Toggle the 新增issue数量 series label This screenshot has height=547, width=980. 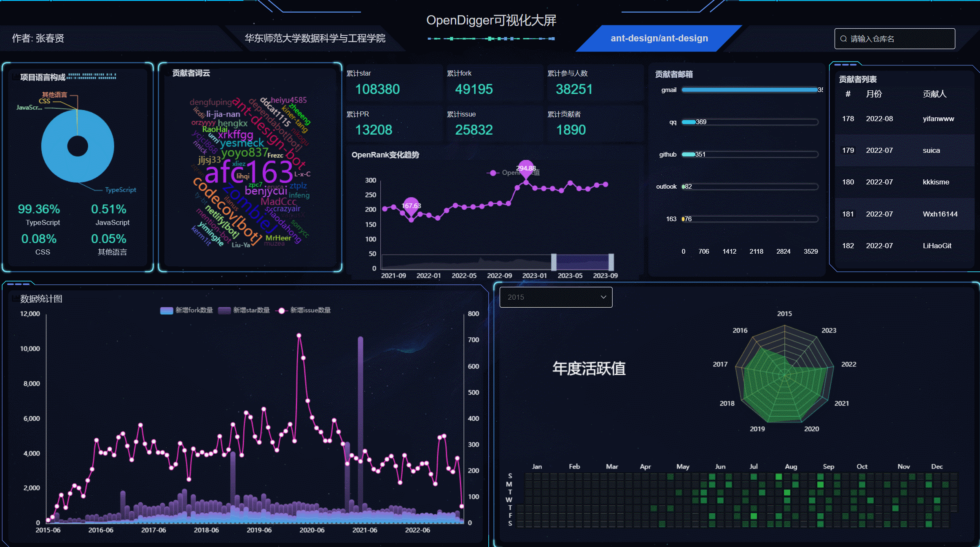[x=310, y=310]
